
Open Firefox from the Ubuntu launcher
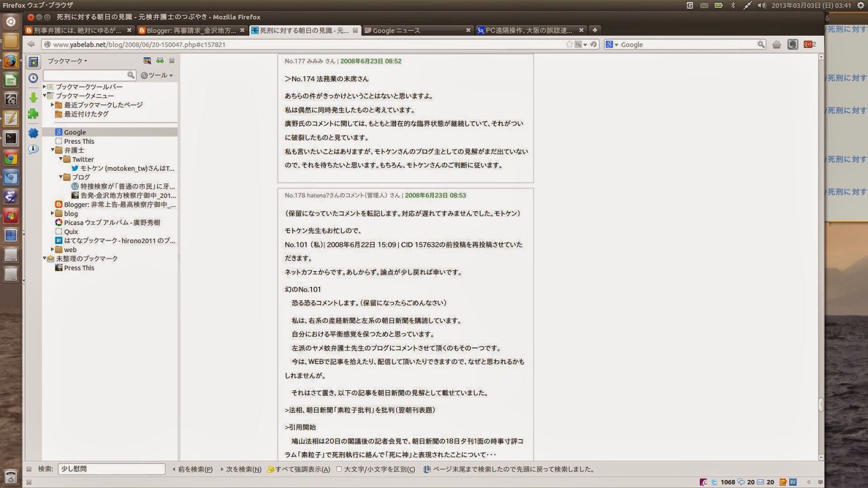11,61
